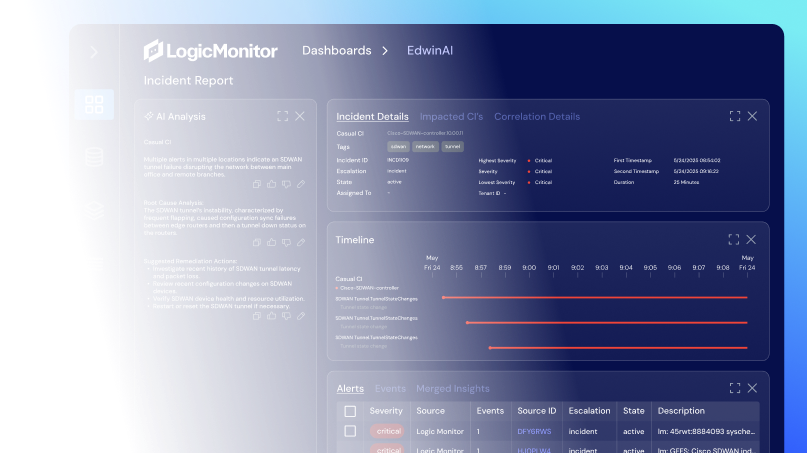Click the 9:00 mark on the timeline axis
Viewport: 807px width, 453px height.
tap(529, 268)
